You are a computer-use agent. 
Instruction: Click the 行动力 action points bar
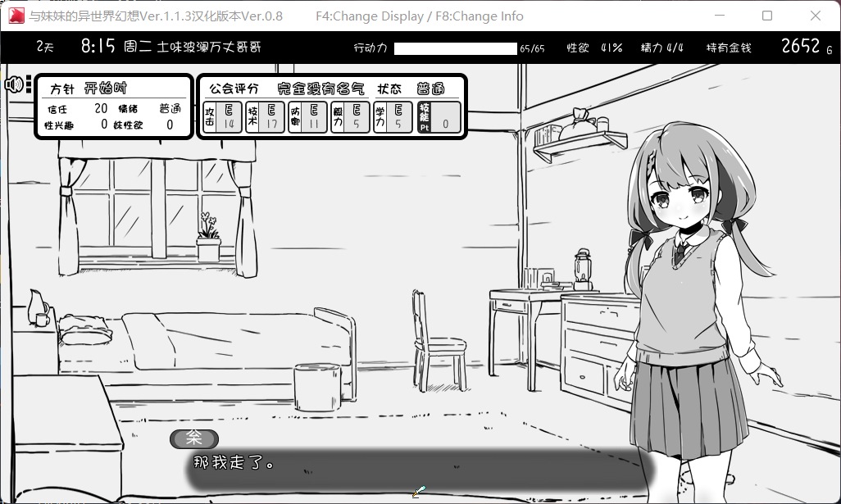click(456, 48)
